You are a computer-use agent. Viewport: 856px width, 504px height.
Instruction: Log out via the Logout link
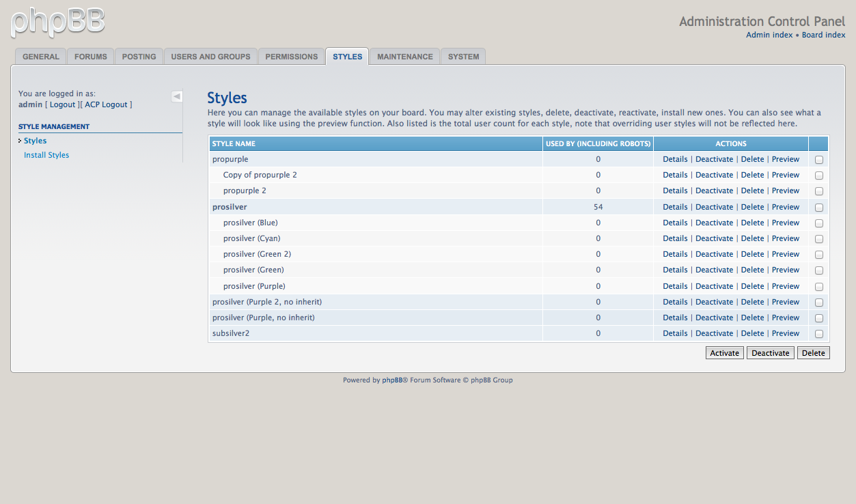coord(63,104)
